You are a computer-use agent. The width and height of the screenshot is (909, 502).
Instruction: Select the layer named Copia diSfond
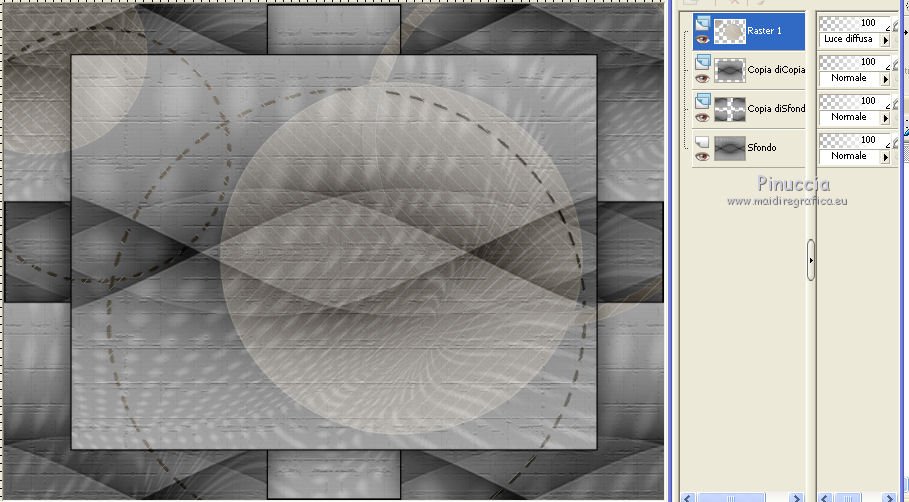(x=776, y=108)
